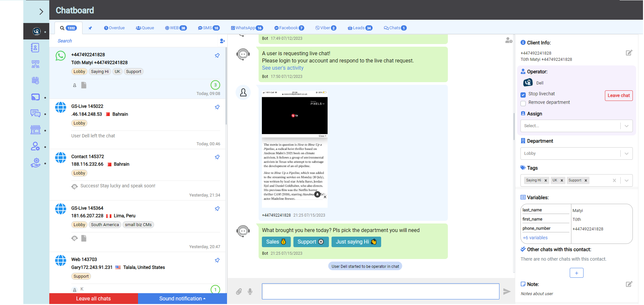Switch to the Facebook tab

pos(289,28)
